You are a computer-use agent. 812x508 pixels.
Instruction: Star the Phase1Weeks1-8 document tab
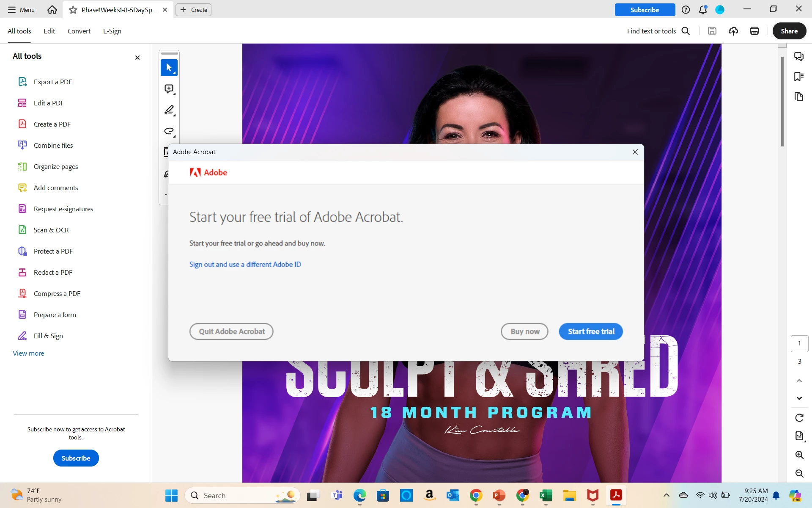73,10
